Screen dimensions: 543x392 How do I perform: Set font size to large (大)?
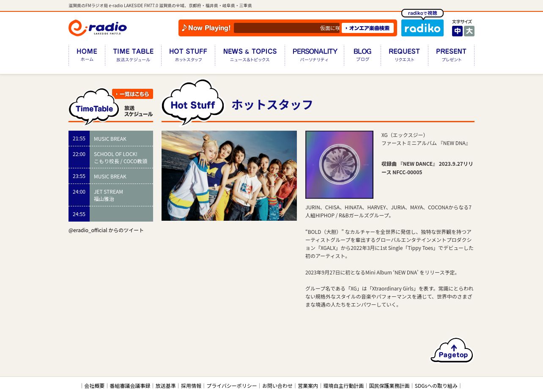pos(469,31)
